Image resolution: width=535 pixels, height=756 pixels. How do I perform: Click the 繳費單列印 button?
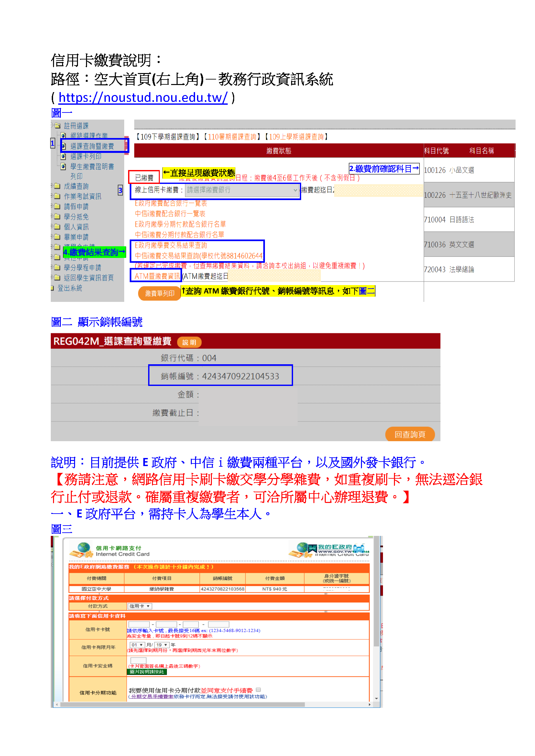point(159,293)
